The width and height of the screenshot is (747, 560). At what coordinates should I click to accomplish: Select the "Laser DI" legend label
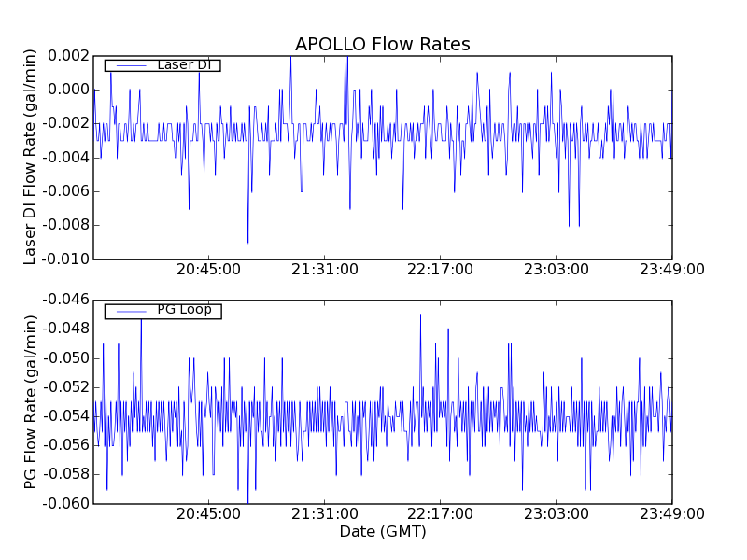click(184, 64)
